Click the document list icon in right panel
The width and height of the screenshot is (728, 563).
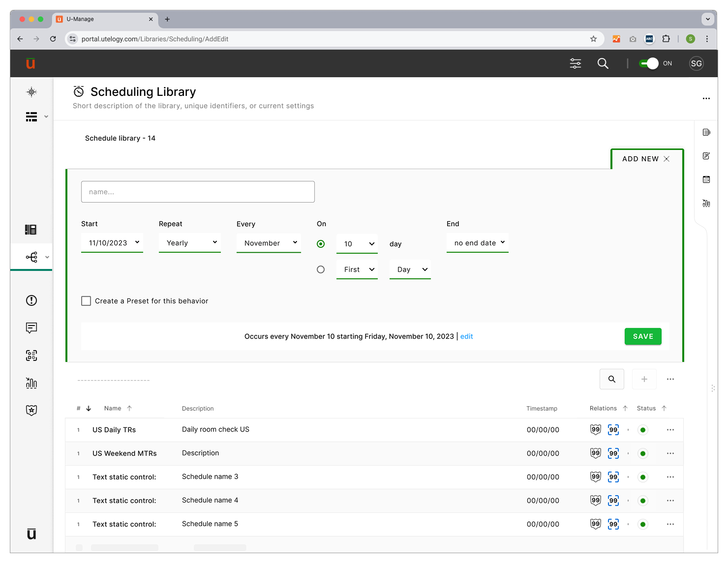[706, 132]
